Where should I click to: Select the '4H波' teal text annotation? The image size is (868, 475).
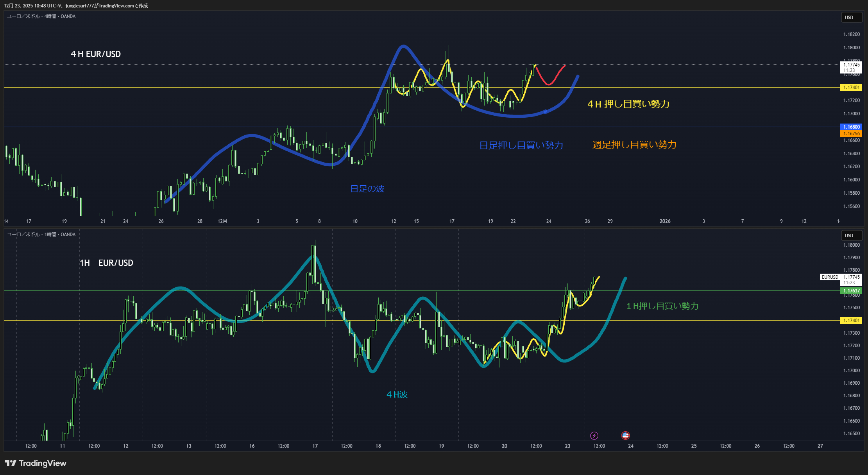click(397, 394)
